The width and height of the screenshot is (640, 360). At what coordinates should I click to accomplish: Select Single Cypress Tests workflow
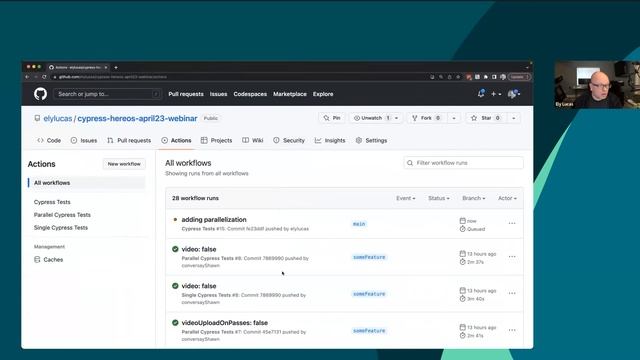(61, 228)
